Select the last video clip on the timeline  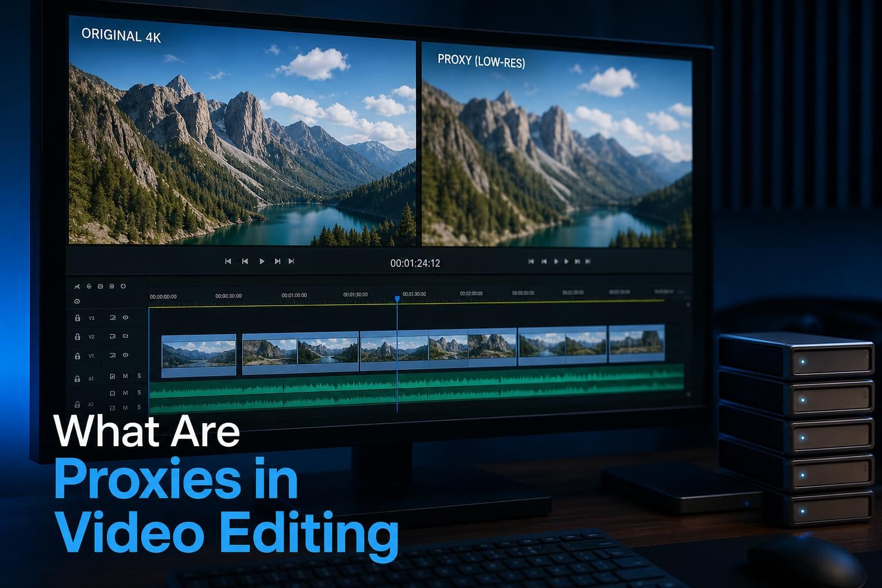[636, 344]
